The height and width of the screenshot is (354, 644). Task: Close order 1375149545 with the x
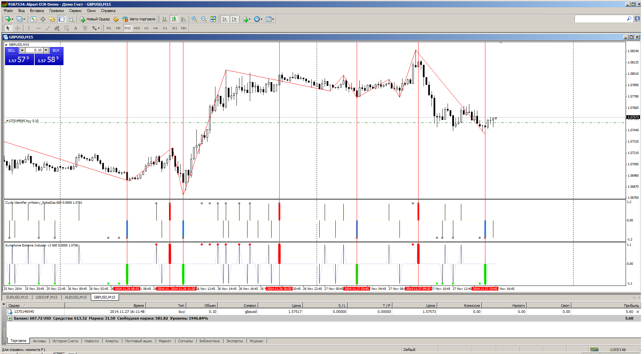(638, 312)
